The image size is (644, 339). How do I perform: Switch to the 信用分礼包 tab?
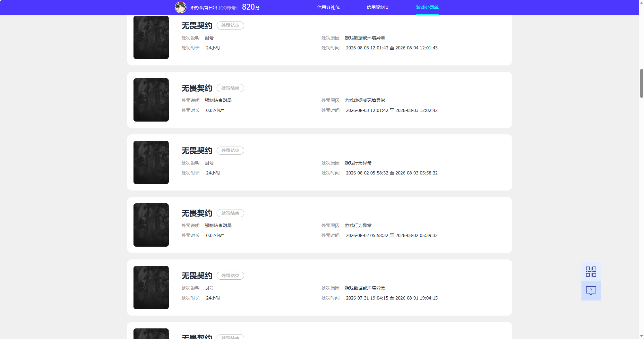point(328,7)
